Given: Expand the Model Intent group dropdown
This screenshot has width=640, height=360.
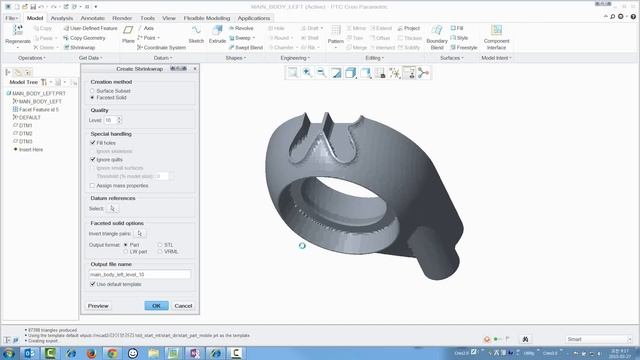Looking at the screenshot, I should point(496,58).
